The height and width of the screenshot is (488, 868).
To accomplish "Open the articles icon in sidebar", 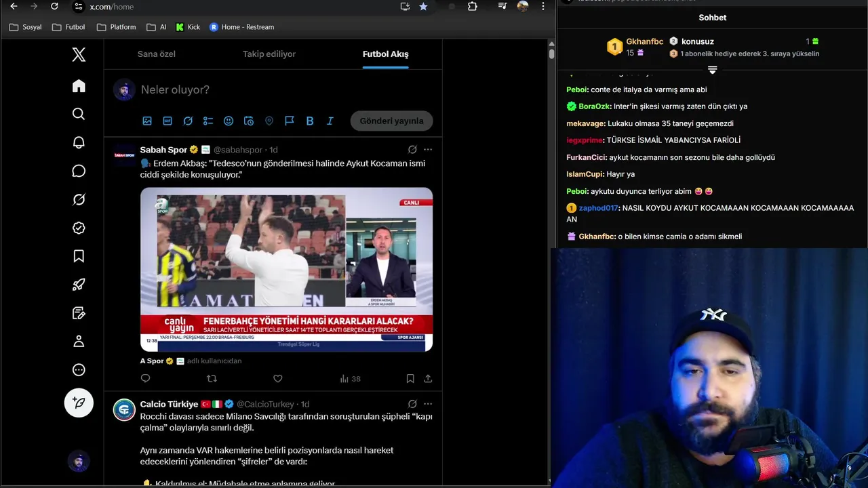I will pyautogui.click(x=79, y=313).
